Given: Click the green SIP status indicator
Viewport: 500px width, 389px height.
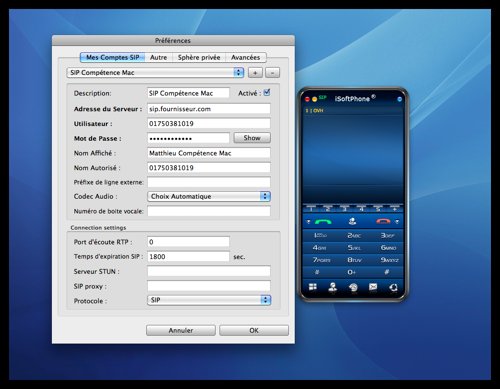Looking at the screenshot, I should (x=322, y=97).
